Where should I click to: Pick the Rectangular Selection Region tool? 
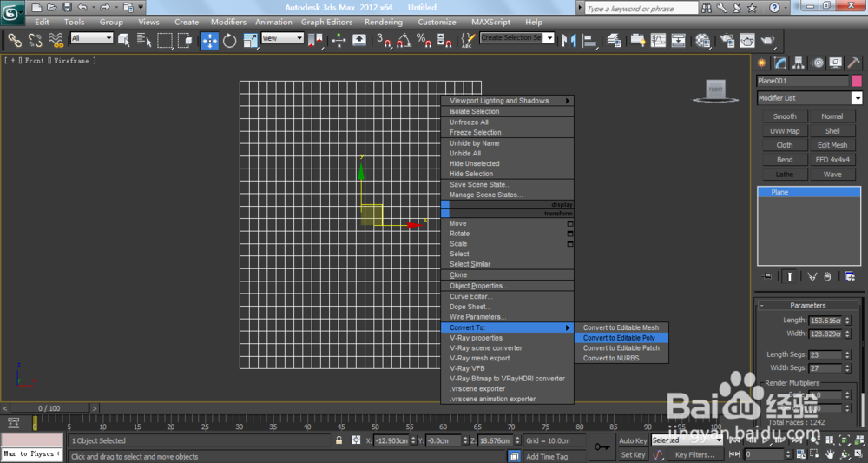(x=165, y=41)
